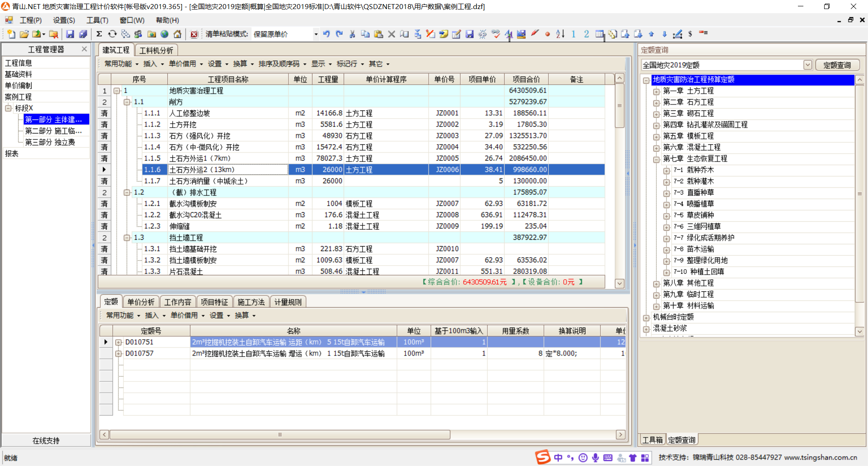Click the home house icon in toolbar
This screenshot has width=868, height=466.
point(178,34)
